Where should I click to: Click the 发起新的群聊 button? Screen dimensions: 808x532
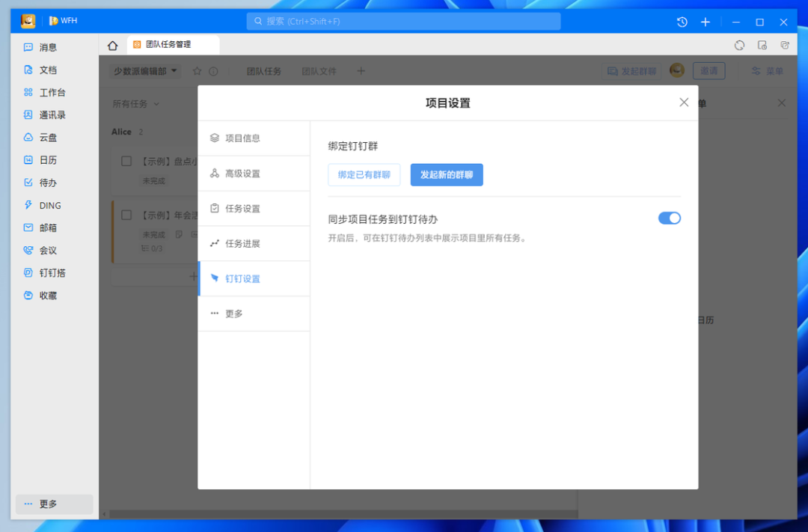(x=447, y=175)
